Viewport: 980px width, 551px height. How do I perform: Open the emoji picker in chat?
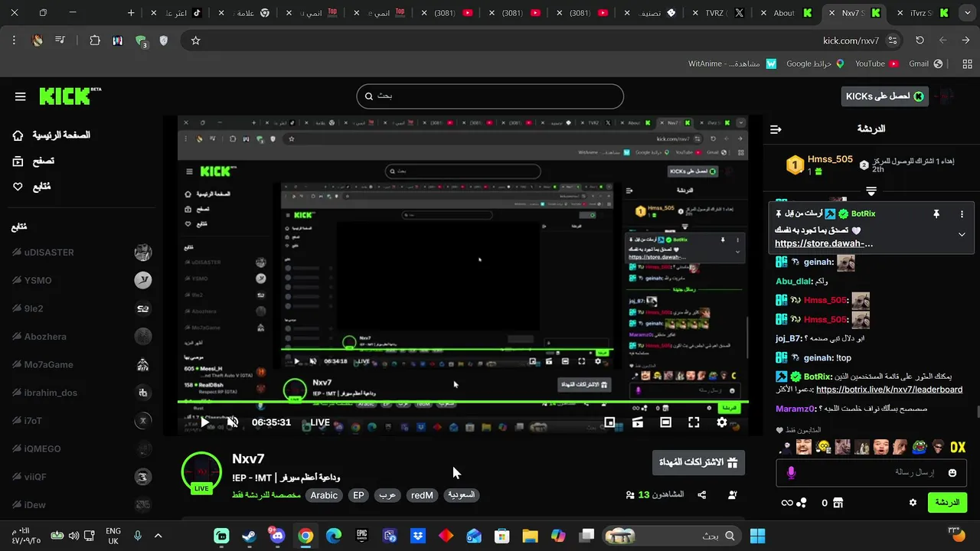[x=952, y=473]
